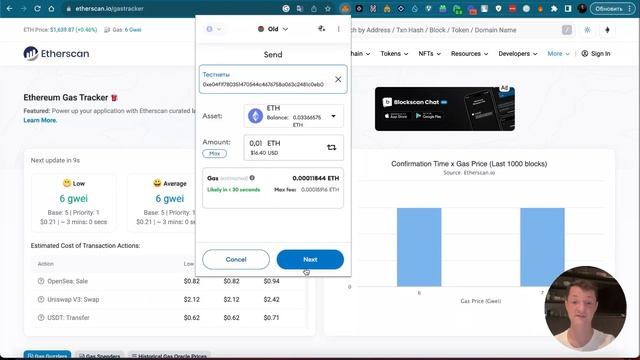Open the Resources menu
Image resolution: width=640 pixels, height=360 pixels.
tap(469, 53)
